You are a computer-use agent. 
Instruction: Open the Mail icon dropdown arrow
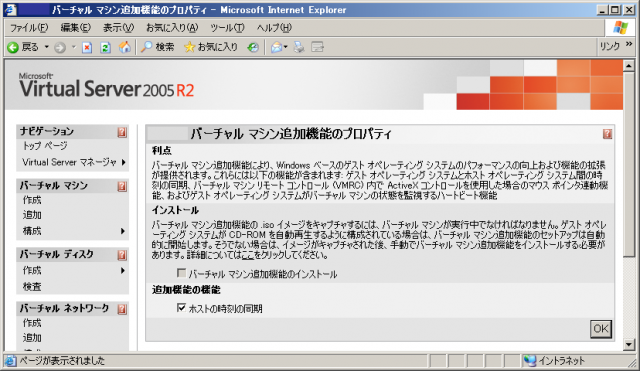[x=285, y=47]
